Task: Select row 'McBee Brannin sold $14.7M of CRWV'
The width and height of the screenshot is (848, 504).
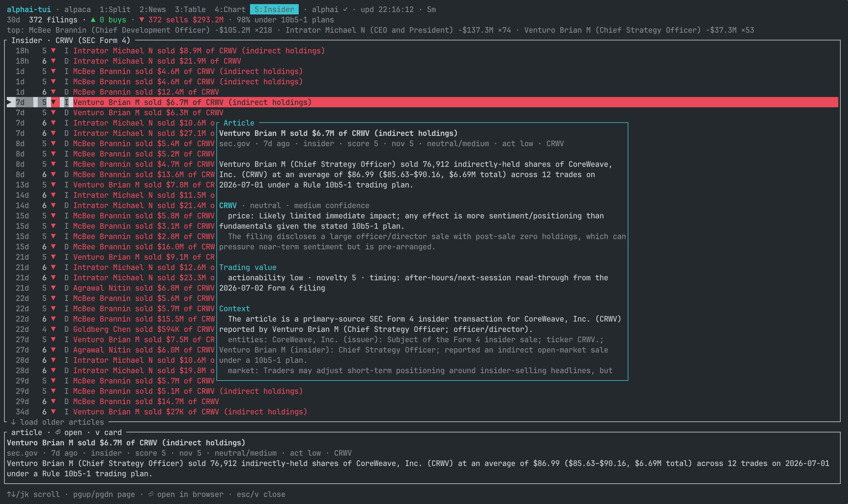Action: click(422, 401)
